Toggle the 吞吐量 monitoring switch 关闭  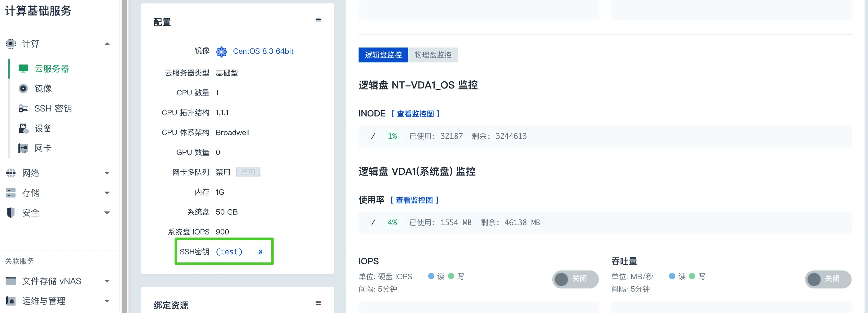point(828,279)
